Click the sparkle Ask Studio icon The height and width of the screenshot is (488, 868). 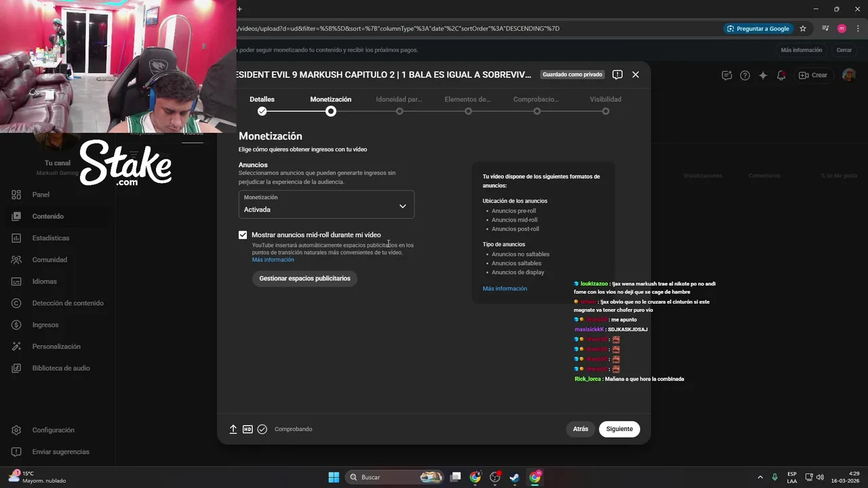point(763,75)
